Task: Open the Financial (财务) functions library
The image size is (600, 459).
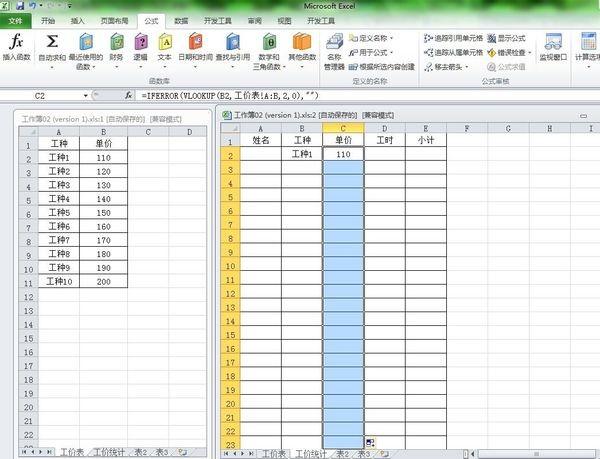Action: pos(117,47)
